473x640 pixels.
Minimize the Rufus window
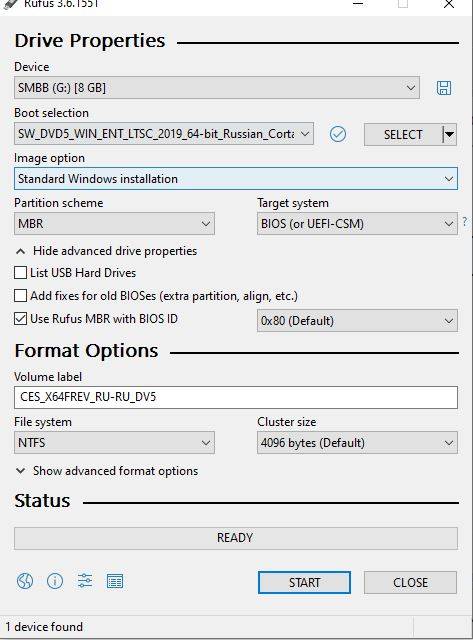click(358, 4)
